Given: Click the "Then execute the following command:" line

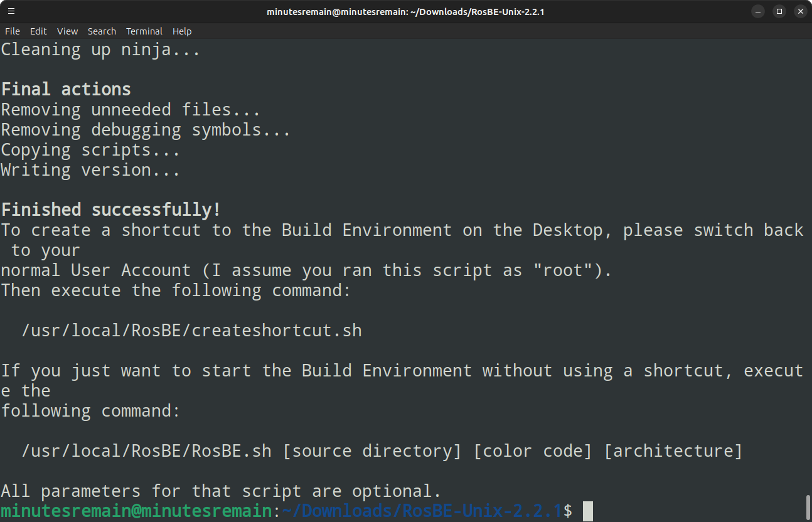Looking at the screenshot, I should (176, 290).
